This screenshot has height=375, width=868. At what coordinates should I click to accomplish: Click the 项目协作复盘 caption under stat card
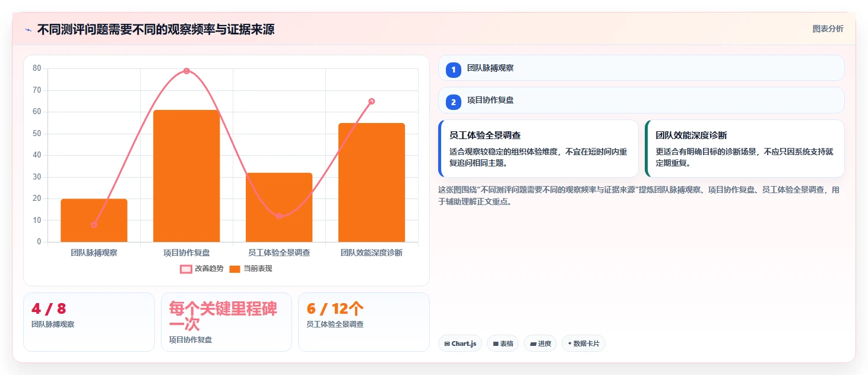(191, 340)
